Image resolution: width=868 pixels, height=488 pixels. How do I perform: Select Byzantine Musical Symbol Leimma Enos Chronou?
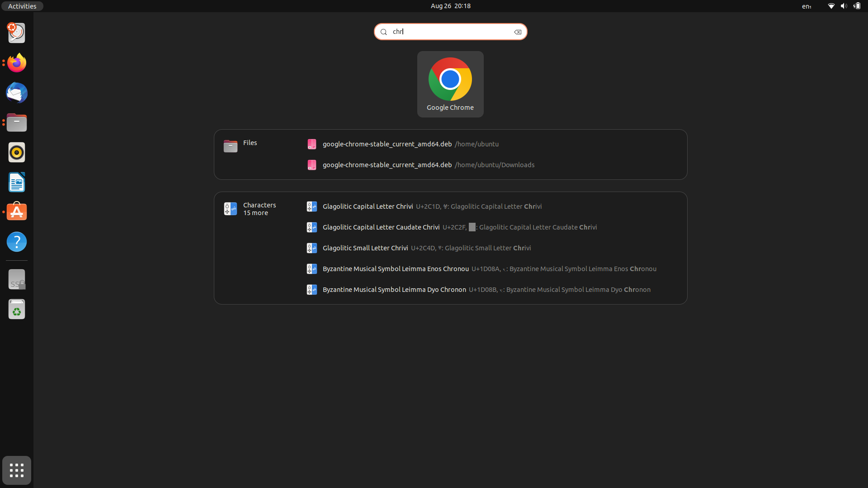click(x=492, y=269)
